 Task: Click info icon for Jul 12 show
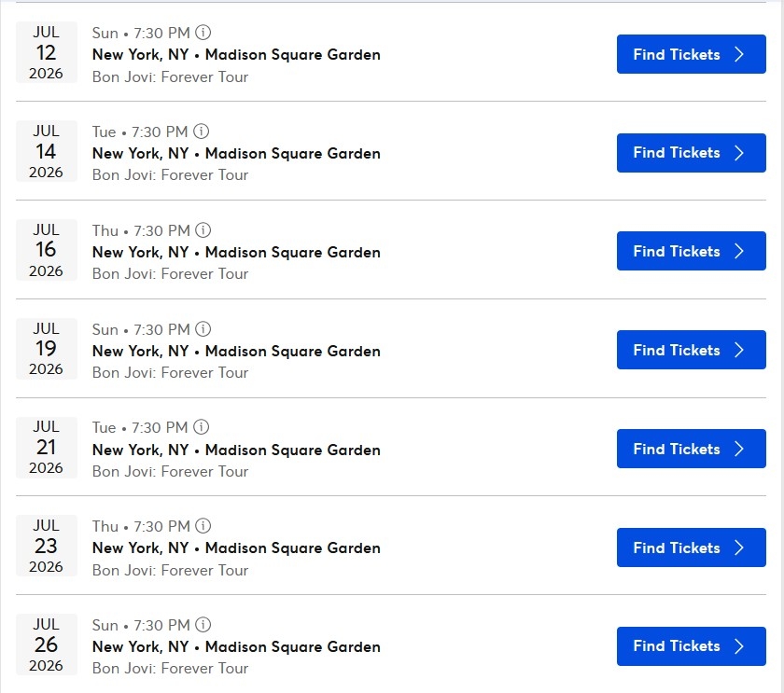(203, 34)
